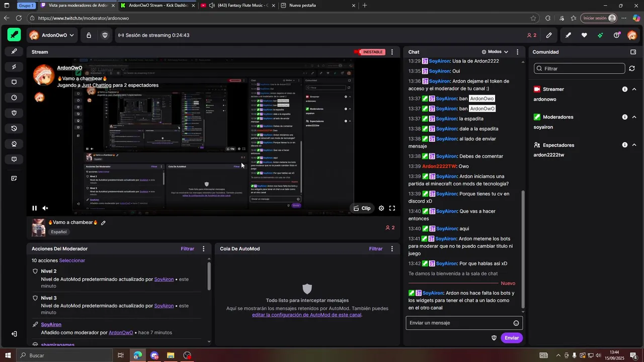The image size is (644, 362).
Task: Unmute the stream player volume
Action: coord(45,208)
